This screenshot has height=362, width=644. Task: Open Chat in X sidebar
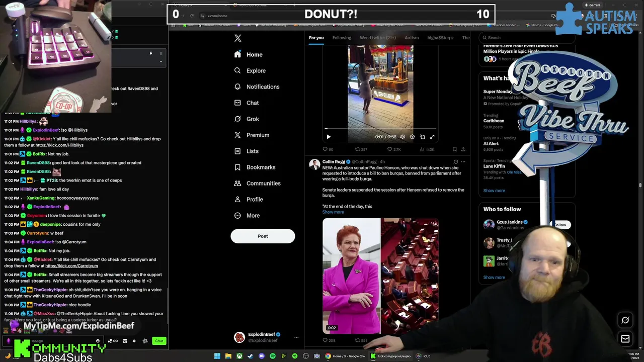coord(247,103)
